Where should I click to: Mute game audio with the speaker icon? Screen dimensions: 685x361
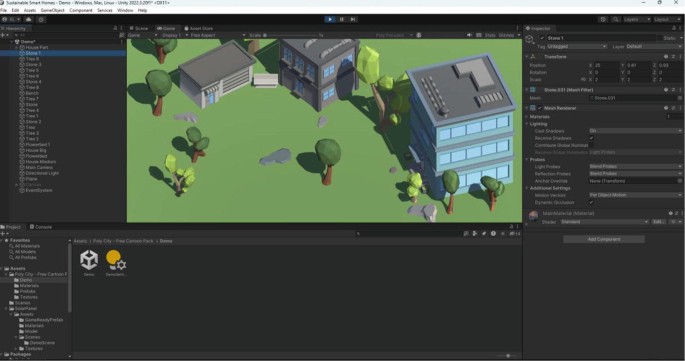tap(469, 35)
